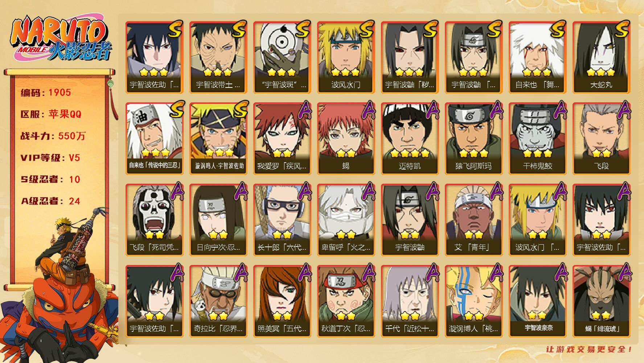Select the 猿飞阿斯玛 ninja card
This screenshot has width=644, height=363.
(x=473, y=139)
